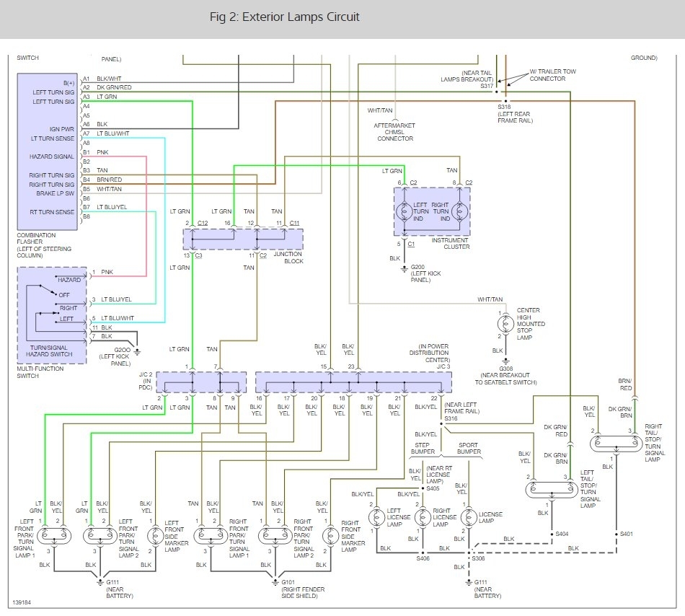Click the G308 ground symbol

[x=505, y=361]
